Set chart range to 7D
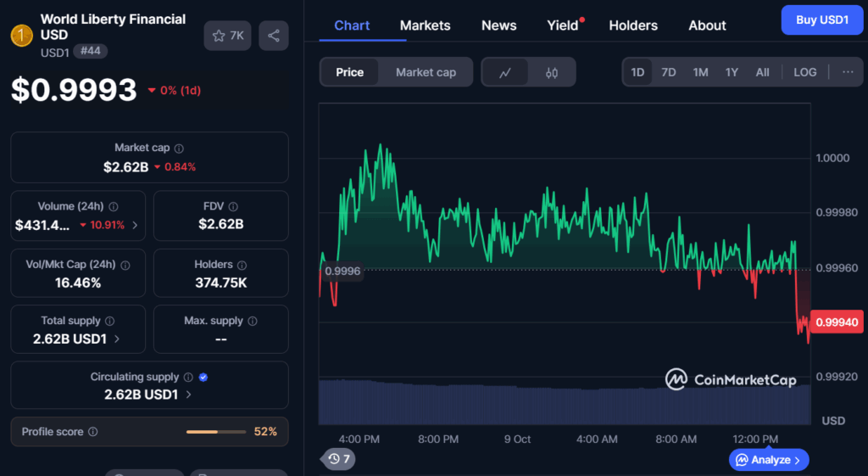The height and width of the screenshot is (476, 868). click(x=669, y=73)
